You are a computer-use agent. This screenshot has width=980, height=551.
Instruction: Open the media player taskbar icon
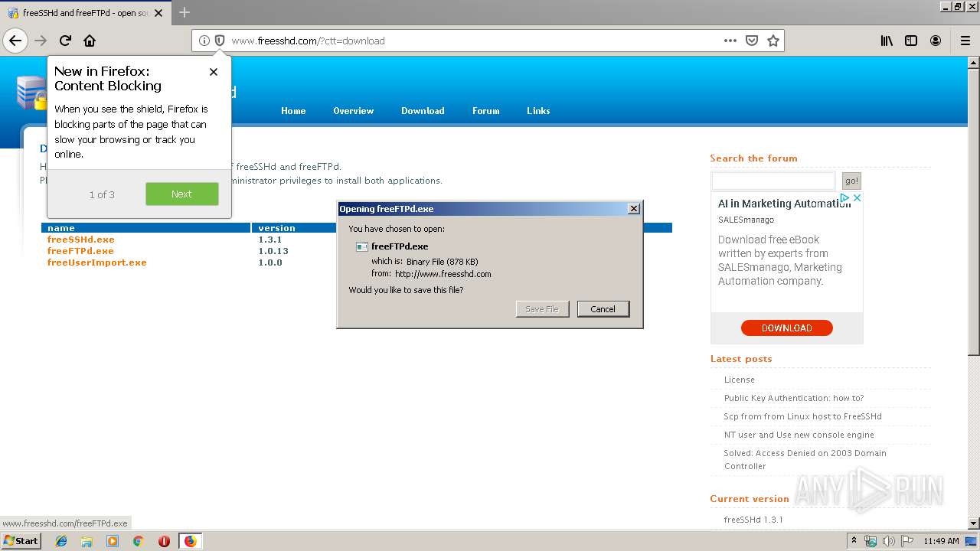tap(113, 541)
